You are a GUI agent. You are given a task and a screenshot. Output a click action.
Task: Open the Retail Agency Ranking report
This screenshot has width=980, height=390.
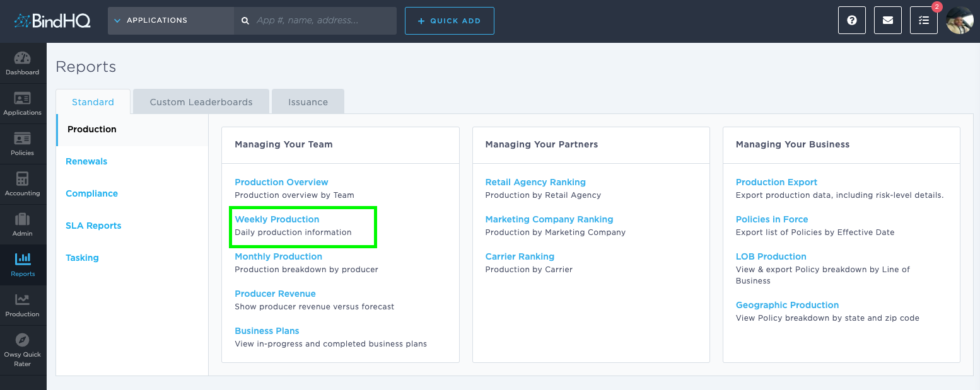click(535, 182)
